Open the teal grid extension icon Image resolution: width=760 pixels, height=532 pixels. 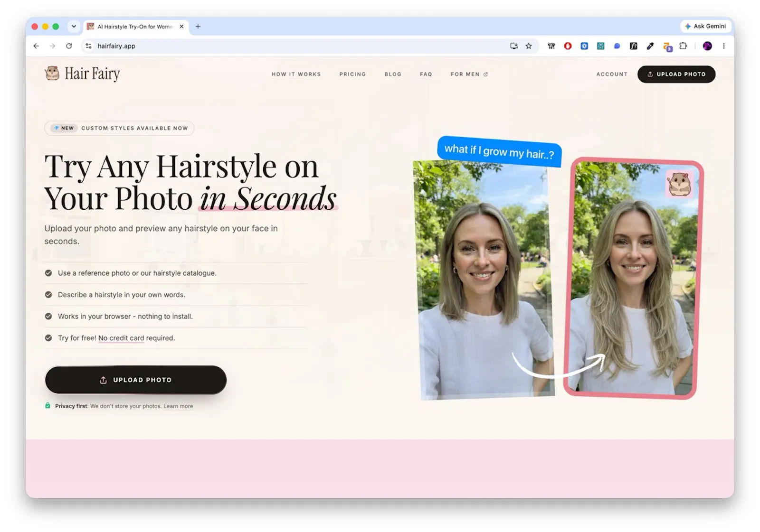[600, 46]
